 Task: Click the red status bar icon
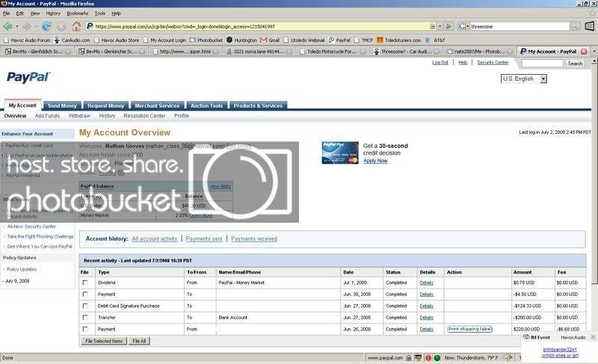tap(428, 358)
